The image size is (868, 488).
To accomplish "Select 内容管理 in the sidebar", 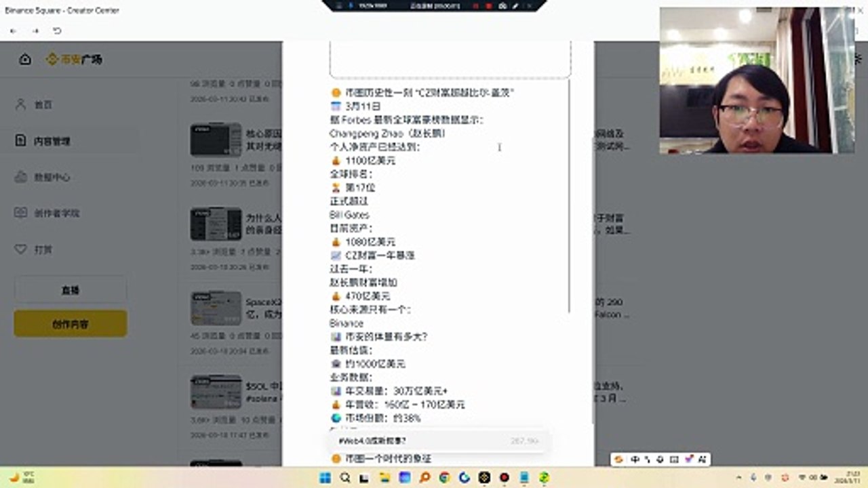I will 52,141.
